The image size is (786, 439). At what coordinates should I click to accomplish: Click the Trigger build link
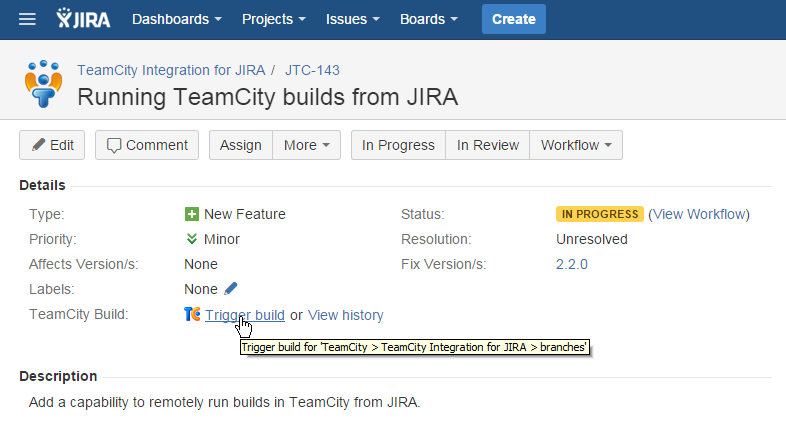pos(245,315)
